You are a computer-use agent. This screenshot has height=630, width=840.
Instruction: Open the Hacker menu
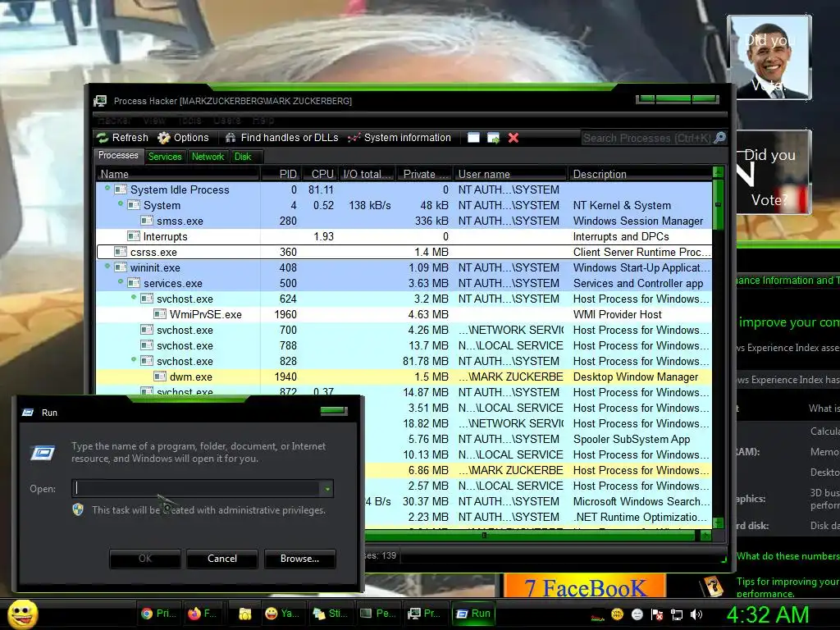pos(114,120)
